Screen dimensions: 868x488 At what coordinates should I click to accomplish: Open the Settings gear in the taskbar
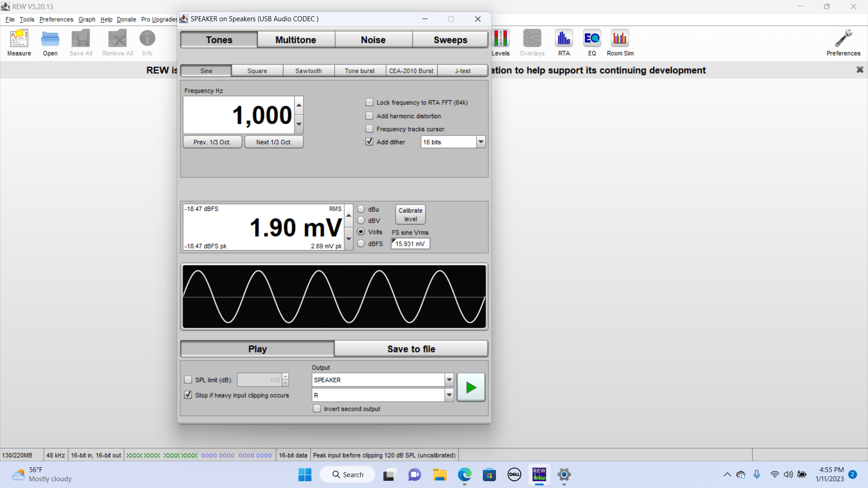[x=564, y=474]
